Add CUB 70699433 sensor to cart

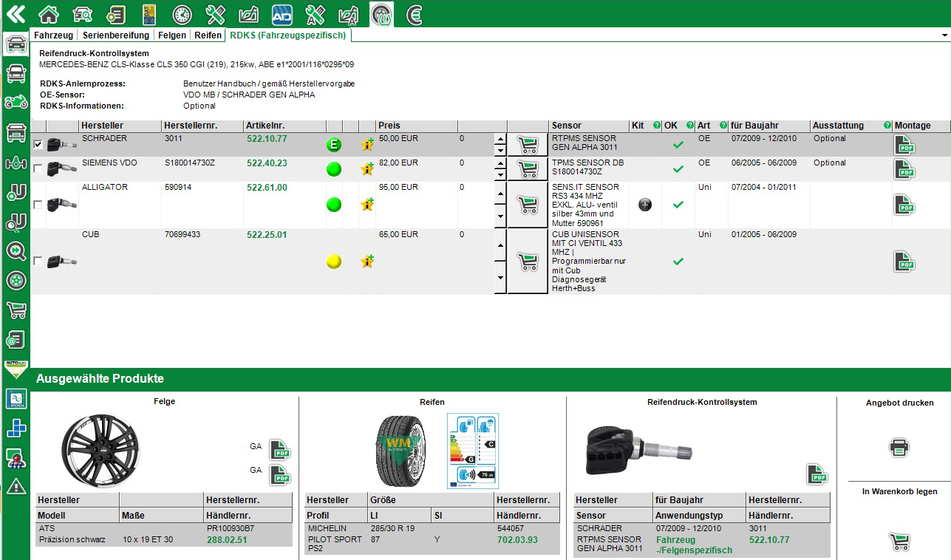coord(528,262)
